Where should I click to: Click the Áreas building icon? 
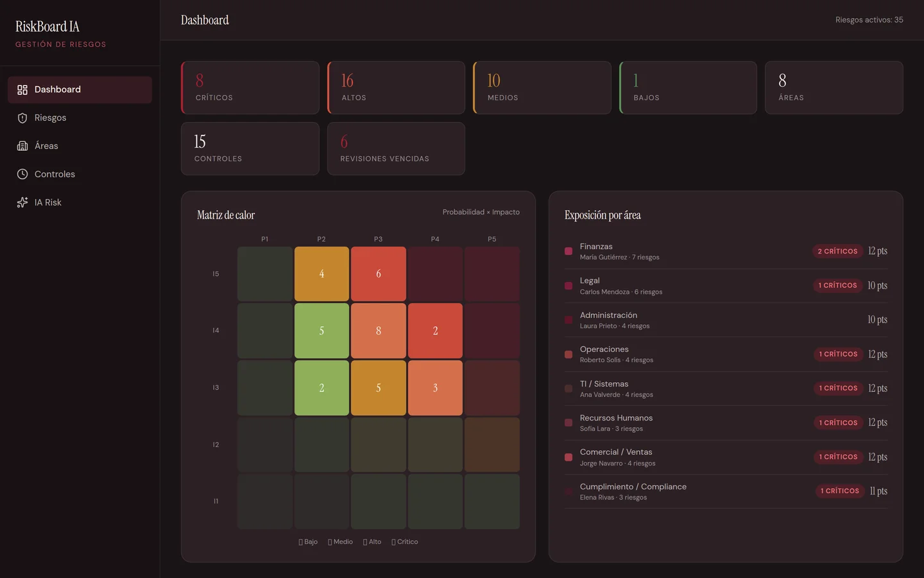(22, 146)
